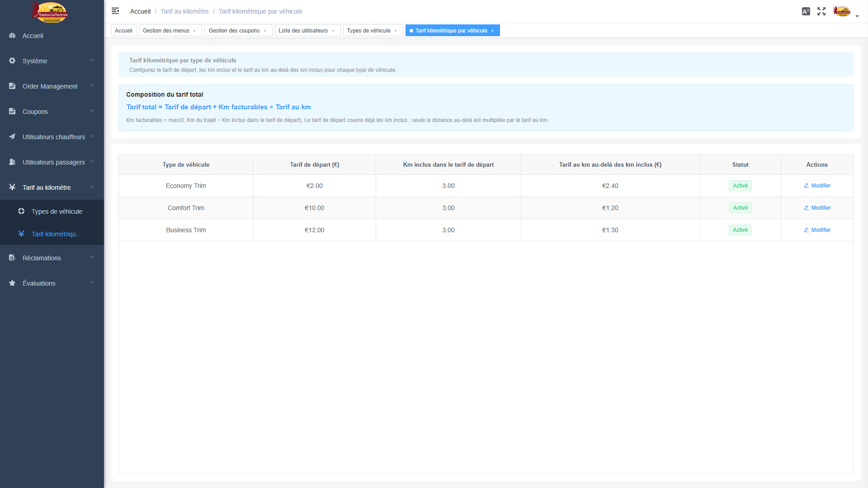The height and width of the screenshot is (488, 868).
Task: Click the company logo in sidebar
Action: pyautogui.click(x=50, y=12)
